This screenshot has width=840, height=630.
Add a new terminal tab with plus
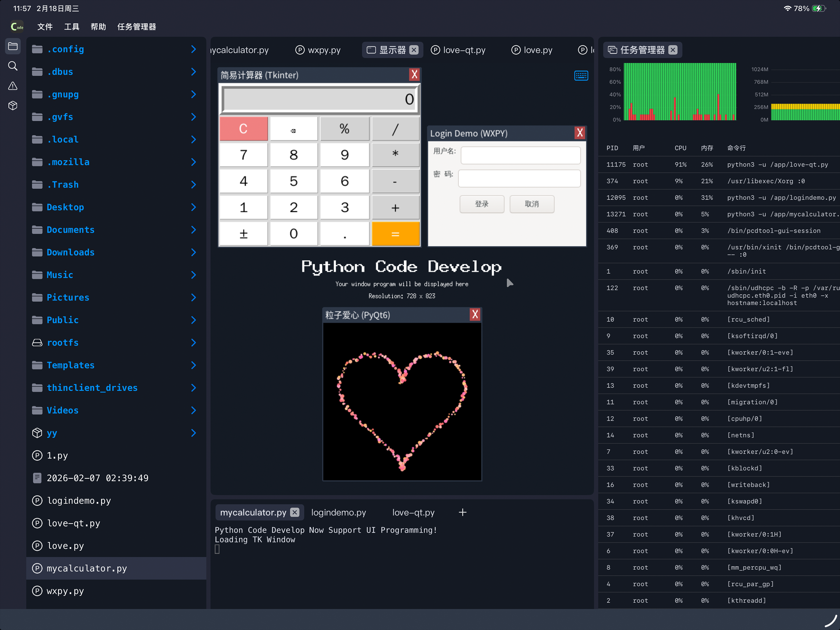(x=462, y=512)
